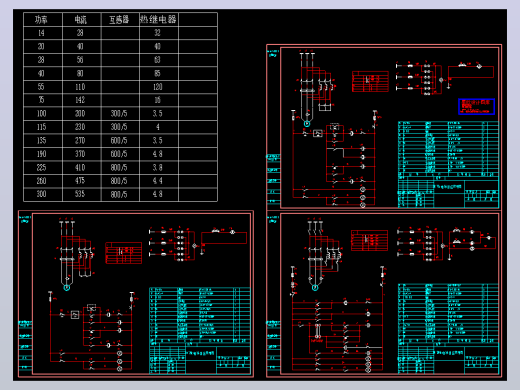The width and height of the screenshot is (520, 390).
Task: Click the thermal relay value 120
Action: tap(157, 87)
